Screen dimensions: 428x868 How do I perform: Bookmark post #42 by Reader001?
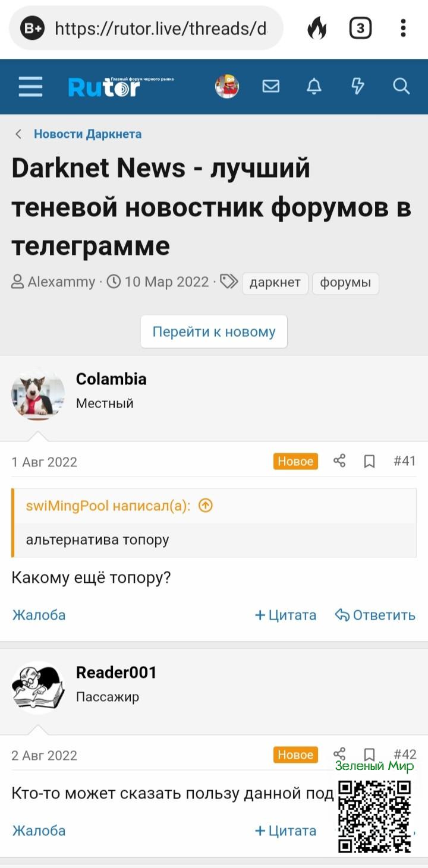coord(369,755)
